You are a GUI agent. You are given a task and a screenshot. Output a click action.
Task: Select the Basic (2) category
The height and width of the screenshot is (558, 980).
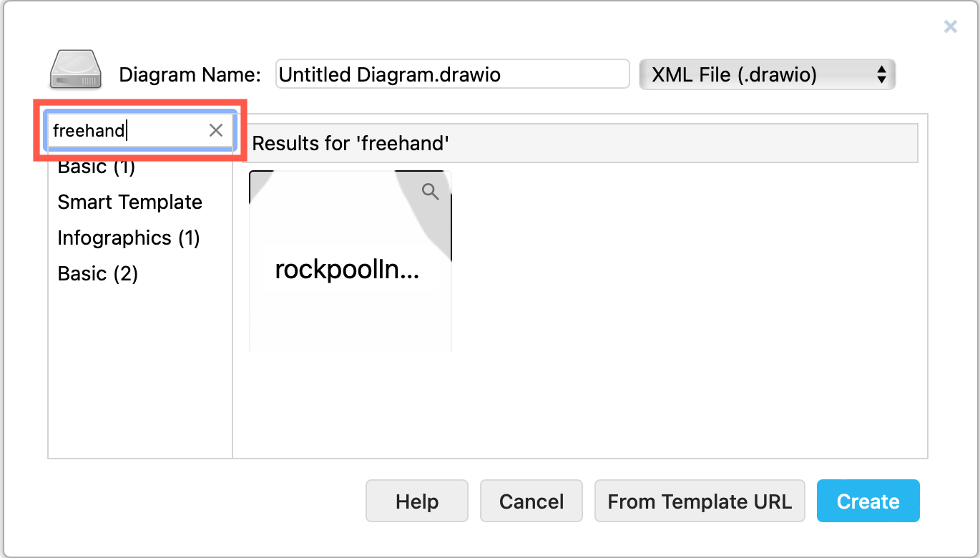point(97,273)
